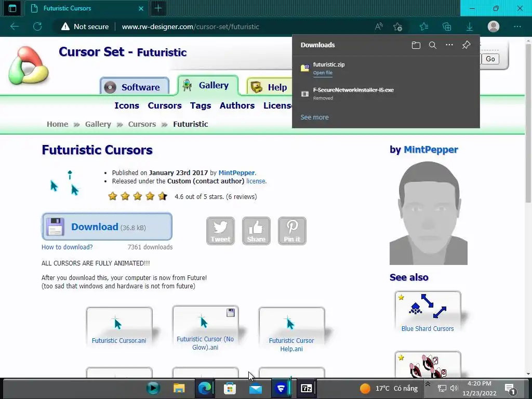The image size is (532, 399).
Task: Click See more in Downloads panel
Action: [x=314, y=117]
